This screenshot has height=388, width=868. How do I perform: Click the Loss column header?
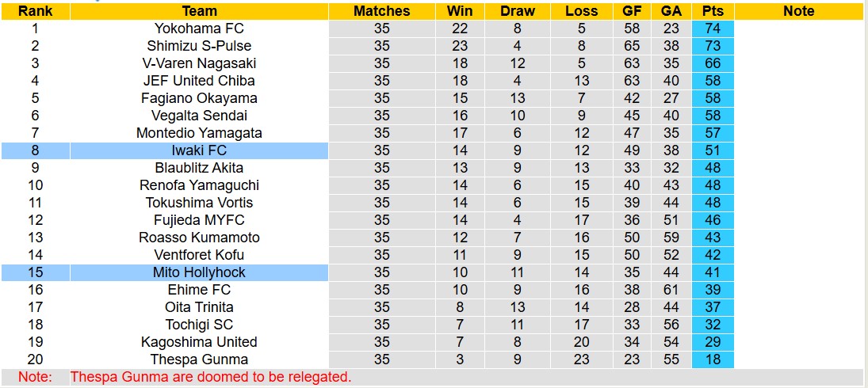pyautogui.click(x=582, y=11)
